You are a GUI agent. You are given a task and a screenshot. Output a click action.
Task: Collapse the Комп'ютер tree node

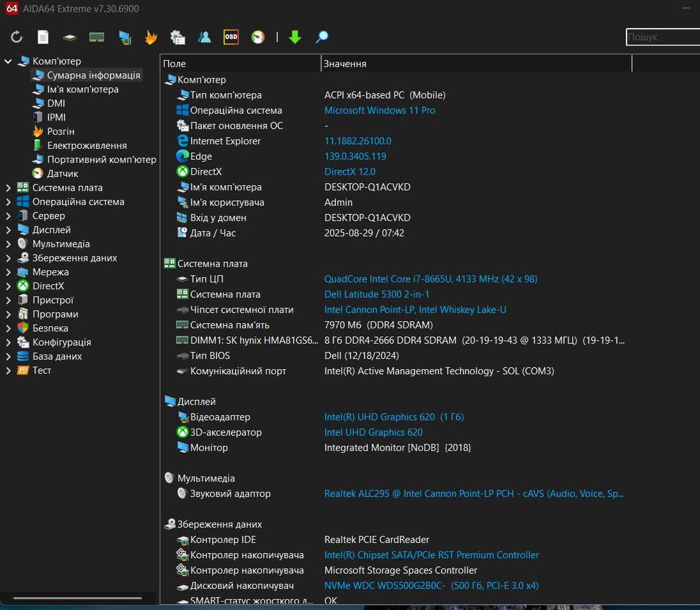8,61
